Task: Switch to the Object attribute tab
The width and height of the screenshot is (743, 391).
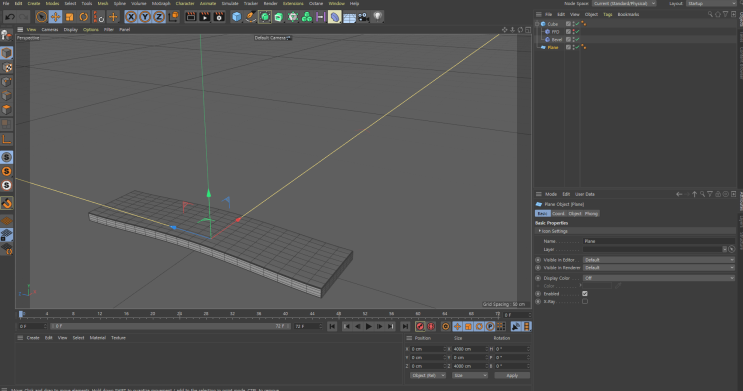Action: click(x=575, y=214)
